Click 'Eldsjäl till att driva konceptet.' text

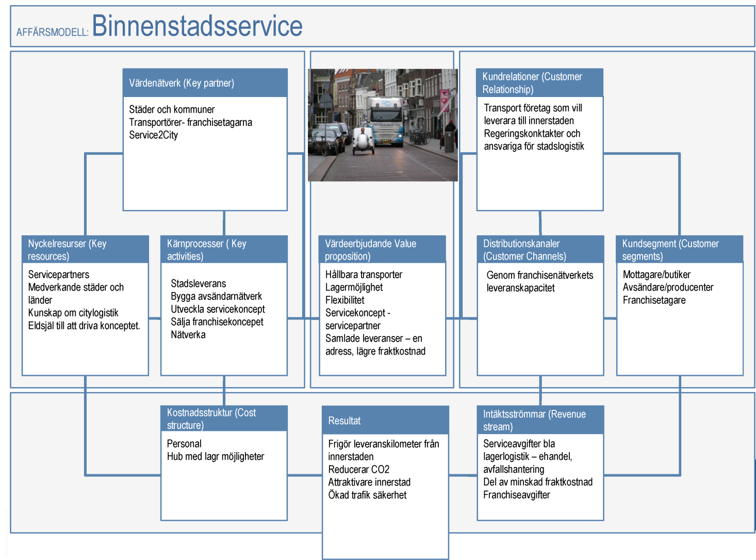point(84,326)
